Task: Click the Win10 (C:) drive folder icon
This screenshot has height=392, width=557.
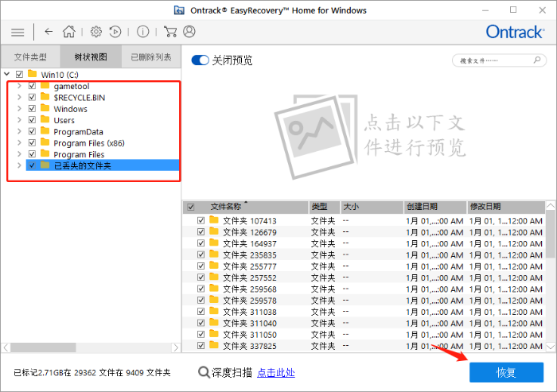Action: [33, 74]
